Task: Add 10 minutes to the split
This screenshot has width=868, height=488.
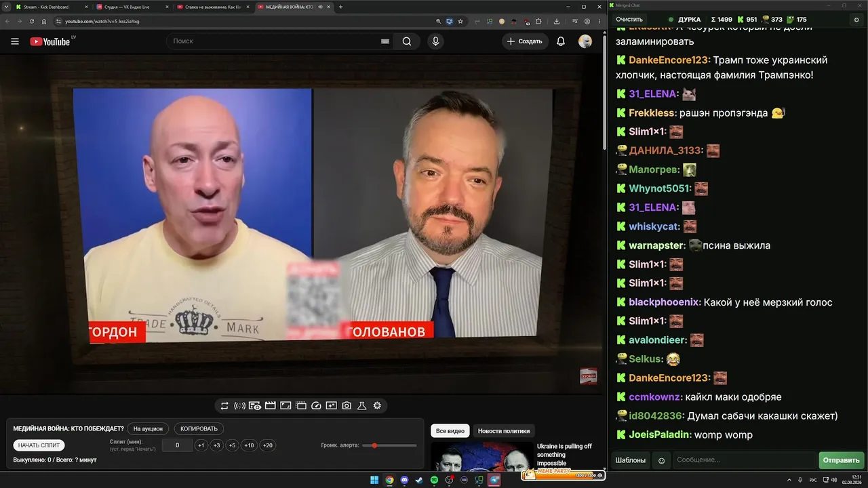Action: 250,445
